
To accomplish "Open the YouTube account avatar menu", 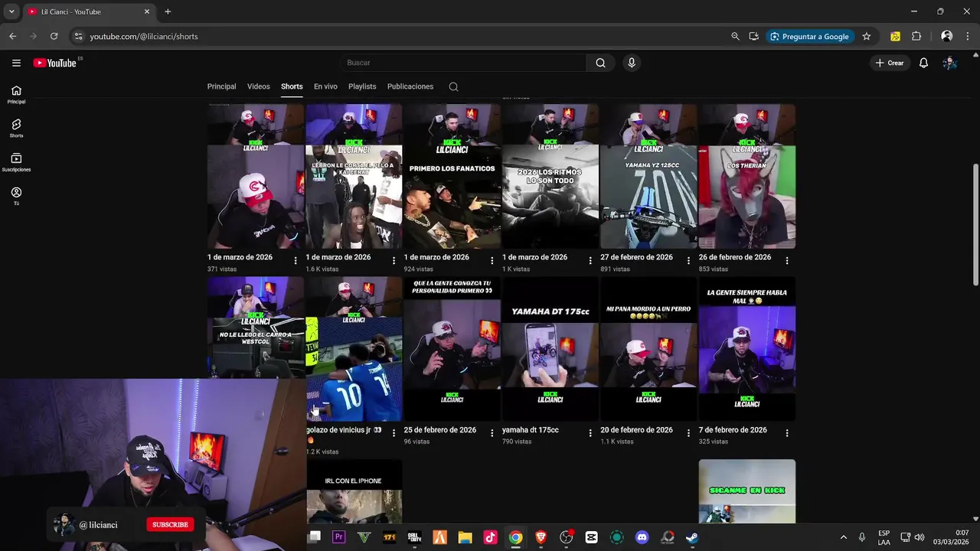I will [949, 63].
